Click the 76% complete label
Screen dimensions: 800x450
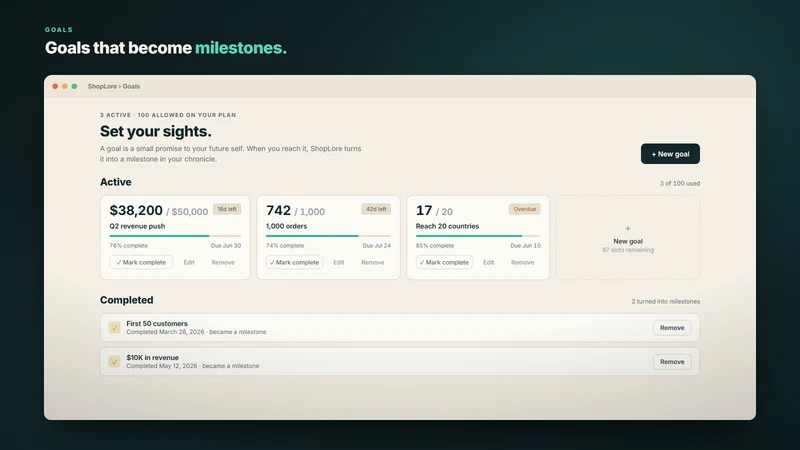coord(129,245)
